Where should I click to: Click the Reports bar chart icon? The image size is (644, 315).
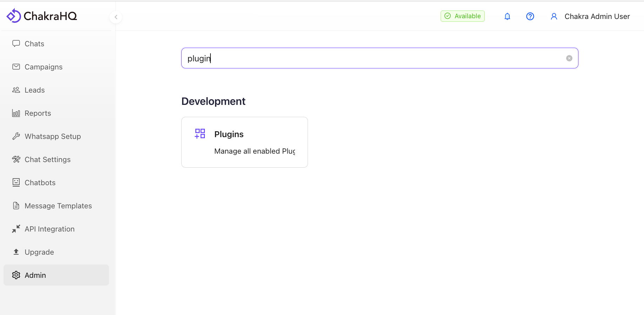click(16, 113)
